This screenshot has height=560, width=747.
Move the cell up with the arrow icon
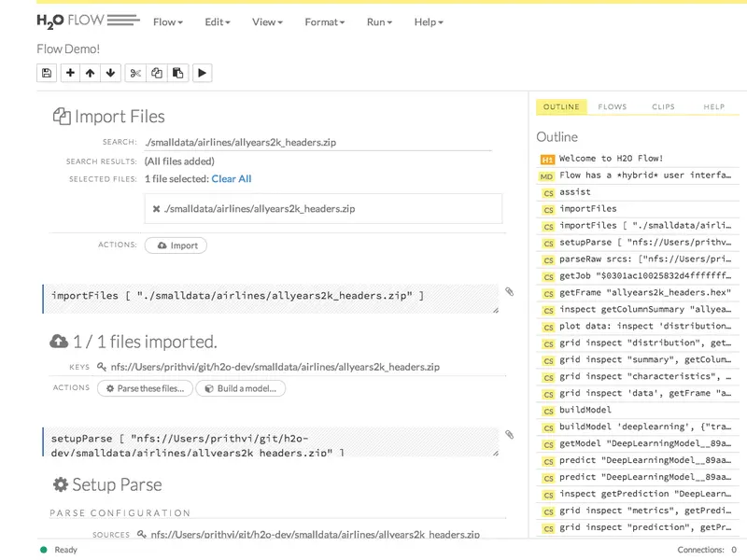(x=90, y=73)
